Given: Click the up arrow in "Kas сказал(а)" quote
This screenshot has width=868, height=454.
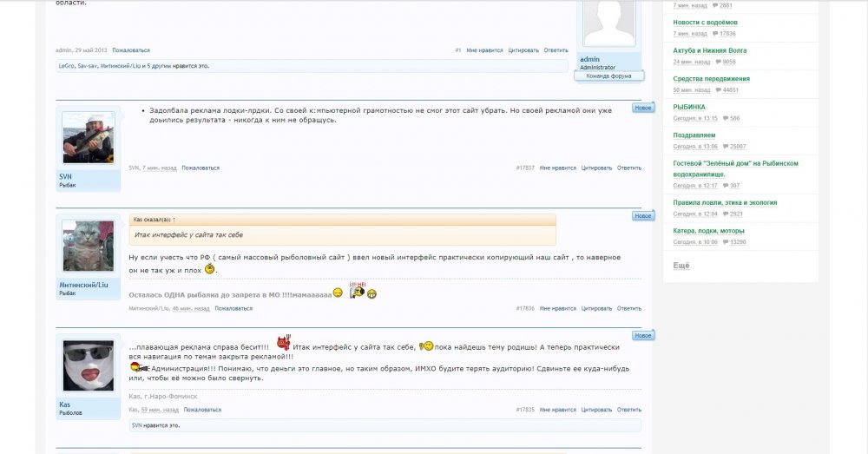Looking at the screenshot, I should click(174, 220).
